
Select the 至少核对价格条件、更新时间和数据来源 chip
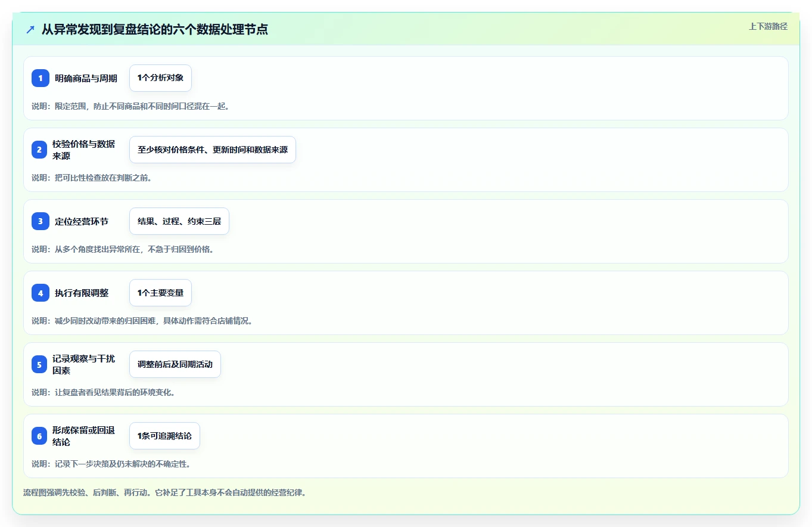point(213,150)
